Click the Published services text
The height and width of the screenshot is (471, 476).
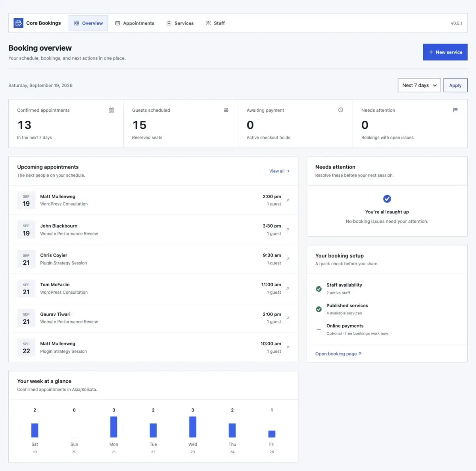click(347, 306)
